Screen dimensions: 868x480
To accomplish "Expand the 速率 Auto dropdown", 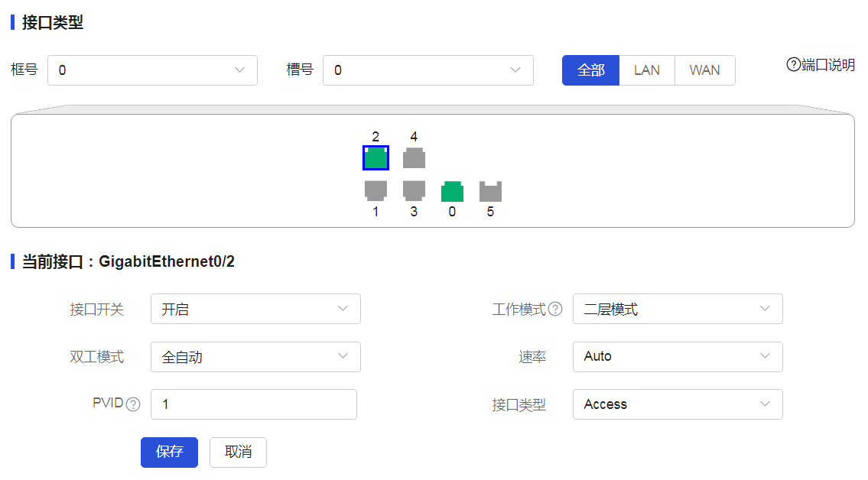I will [x=677, y=357].
